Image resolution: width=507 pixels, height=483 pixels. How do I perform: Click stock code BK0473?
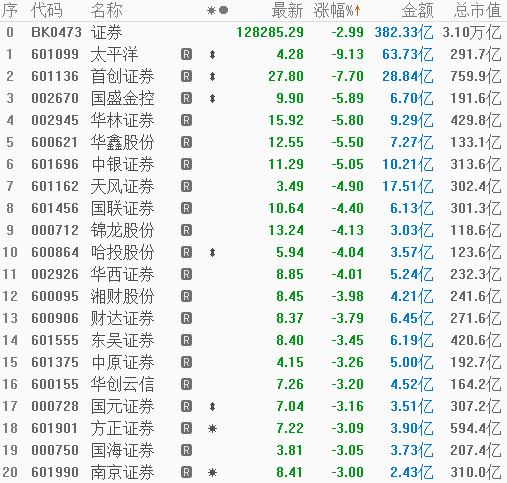tap(56, 32)
